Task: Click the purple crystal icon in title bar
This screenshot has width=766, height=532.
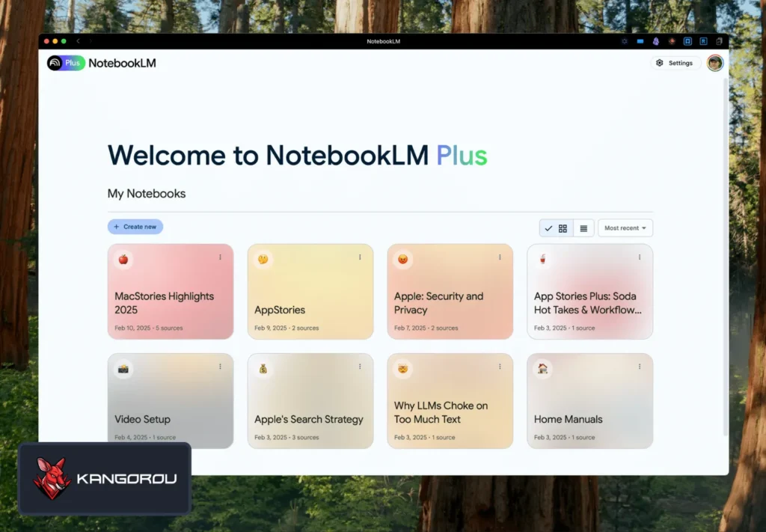Action: [655, 41]
